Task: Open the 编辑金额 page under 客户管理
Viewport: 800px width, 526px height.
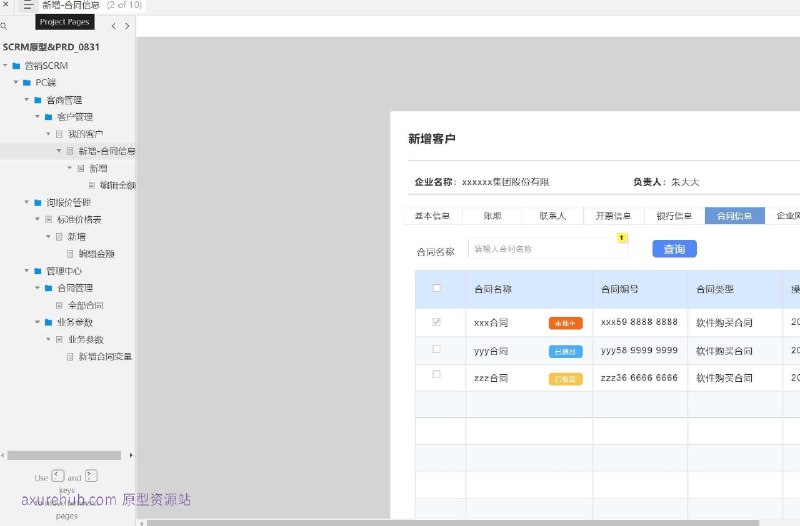Action: click(x=118, y=185)
